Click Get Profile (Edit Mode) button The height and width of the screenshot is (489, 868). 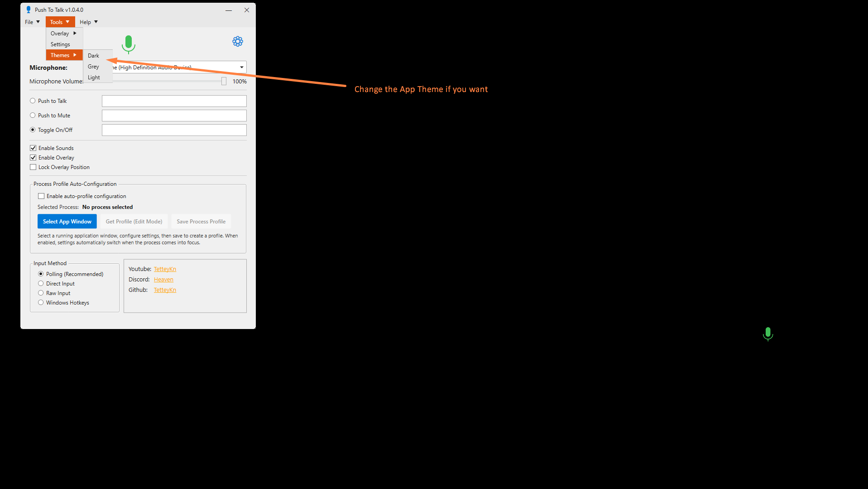click(134, 221)
